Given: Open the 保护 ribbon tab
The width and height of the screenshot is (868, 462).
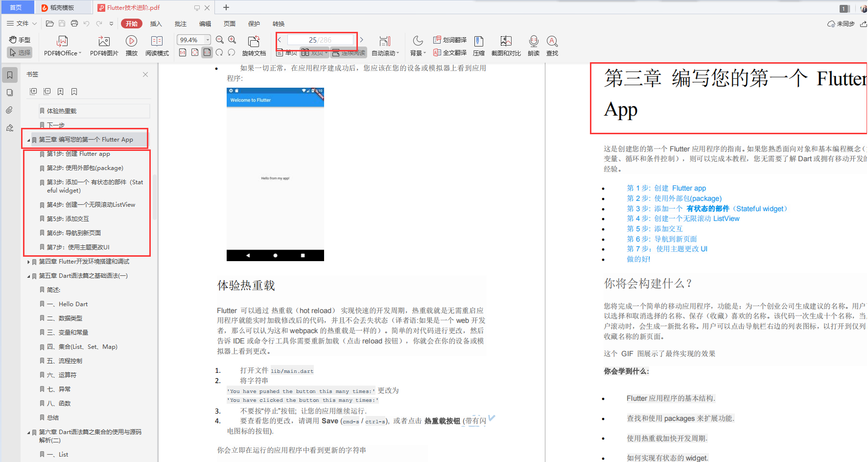Looking at the screenshot, I should [254, 24].
